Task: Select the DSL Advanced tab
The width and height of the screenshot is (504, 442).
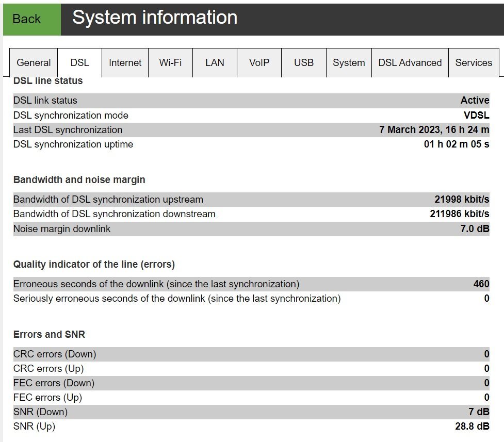Action: click(x=410, y=63)
